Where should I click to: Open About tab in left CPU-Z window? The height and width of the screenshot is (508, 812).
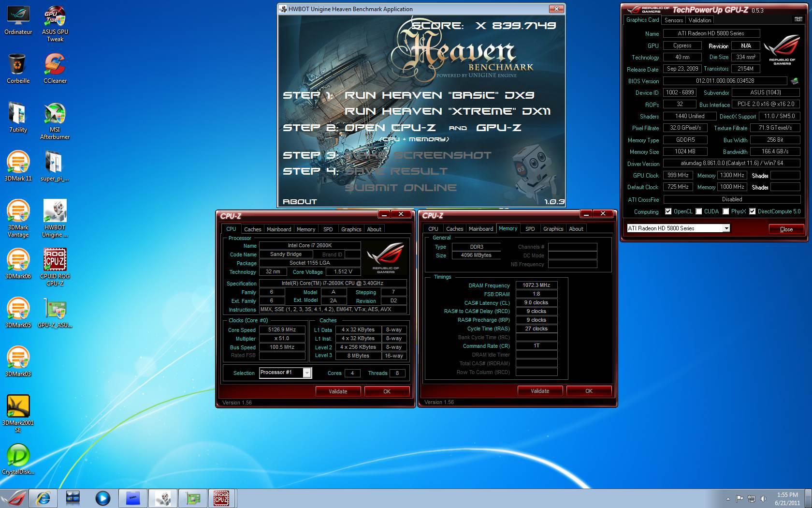[x=374, y=229]
